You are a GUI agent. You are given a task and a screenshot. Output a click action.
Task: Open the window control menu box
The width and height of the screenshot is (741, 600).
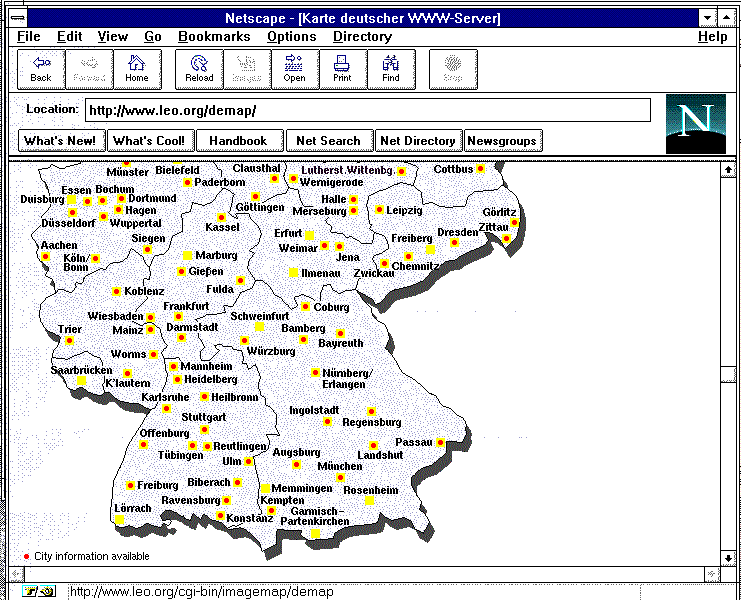click(x=18, y=18)
